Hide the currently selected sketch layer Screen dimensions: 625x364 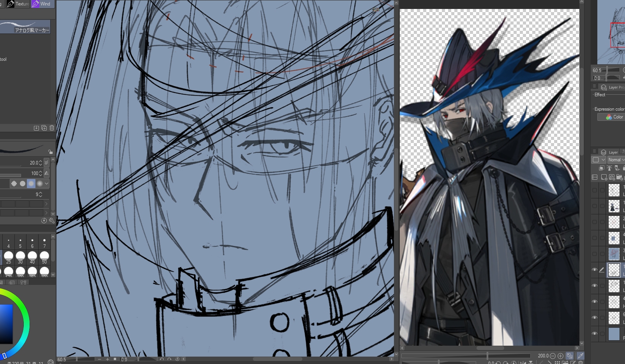click(x=594, y=270)
